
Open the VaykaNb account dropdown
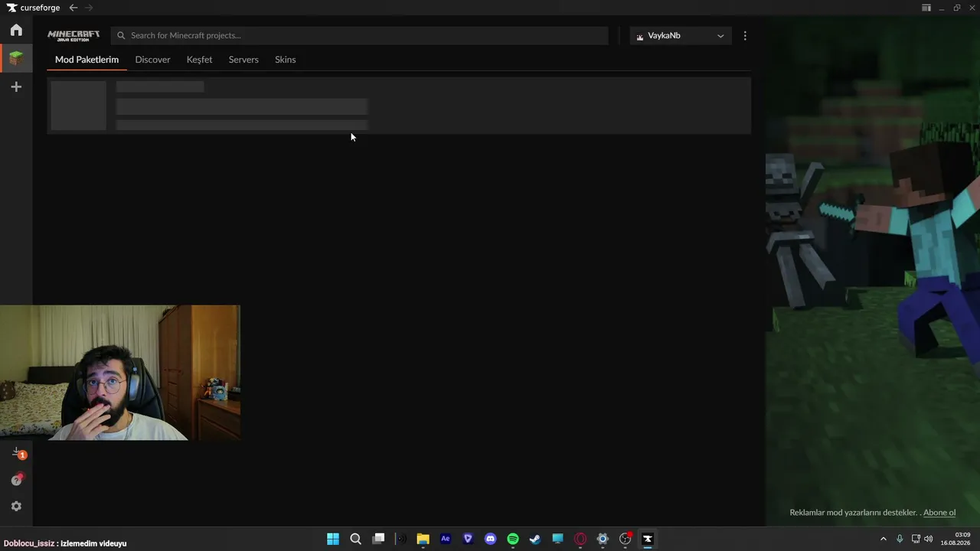tap(681, 35)
